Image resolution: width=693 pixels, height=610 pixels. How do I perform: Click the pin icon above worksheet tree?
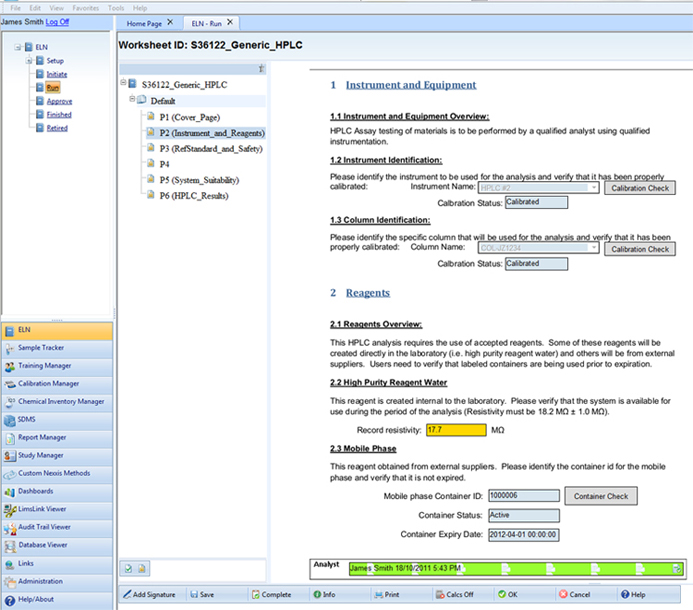pos(261,69)
